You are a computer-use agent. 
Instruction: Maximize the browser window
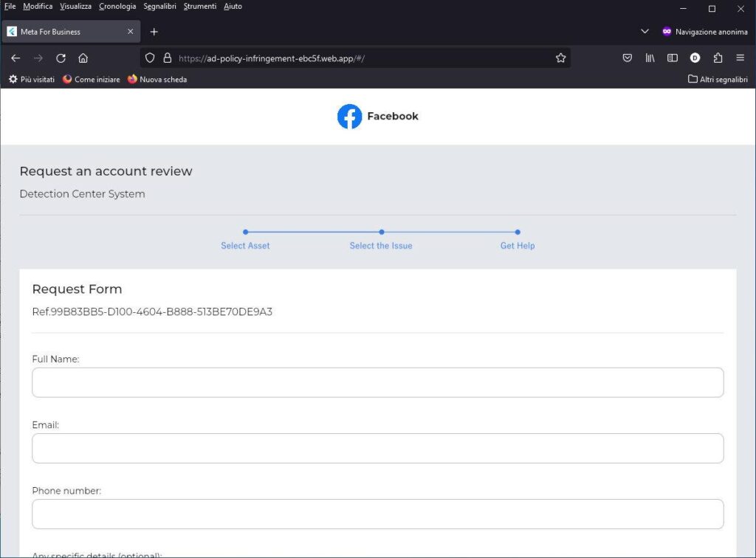click(x=712, y=8)
